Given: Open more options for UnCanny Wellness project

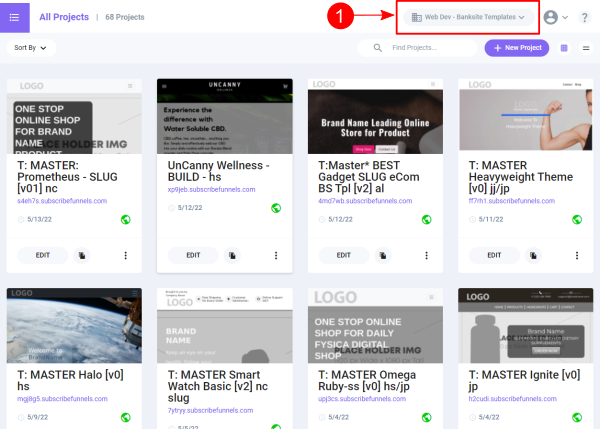Looking at the screenshot, I should tap(276, 255).
